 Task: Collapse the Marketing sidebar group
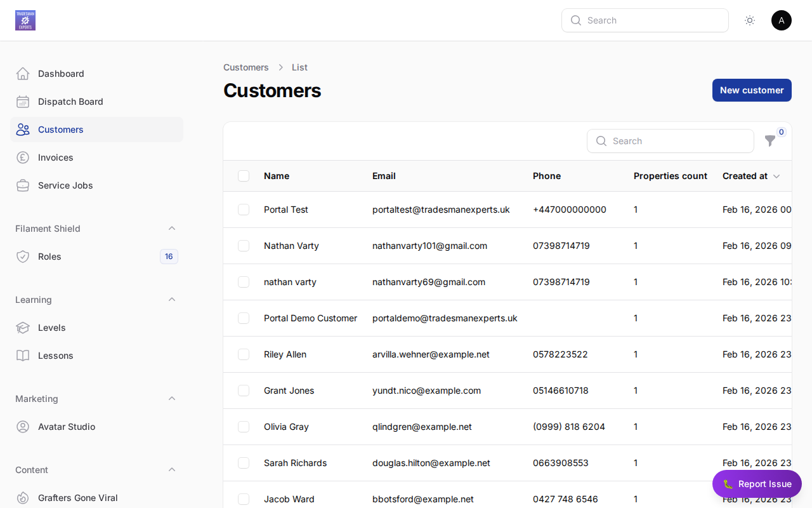[x=172, y=398]
